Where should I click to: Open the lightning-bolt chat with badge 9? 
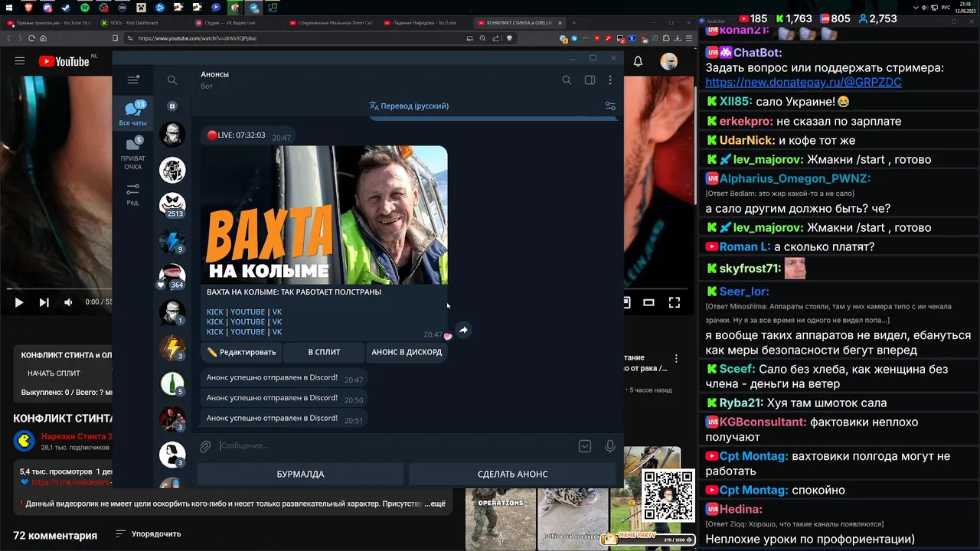(172, 241)
